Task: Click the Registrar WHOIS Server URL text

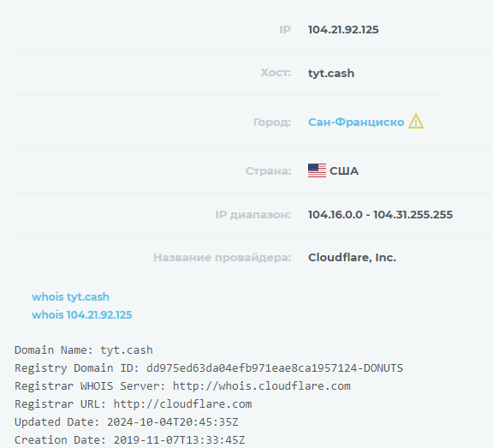Action: click(x=262, y=385)
